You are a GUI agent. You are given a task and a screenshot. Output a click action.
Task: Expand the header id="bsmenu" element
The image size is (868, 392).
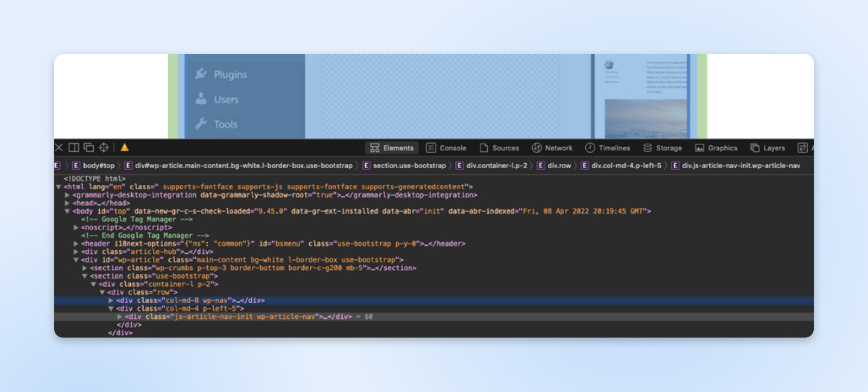point(76,244)
